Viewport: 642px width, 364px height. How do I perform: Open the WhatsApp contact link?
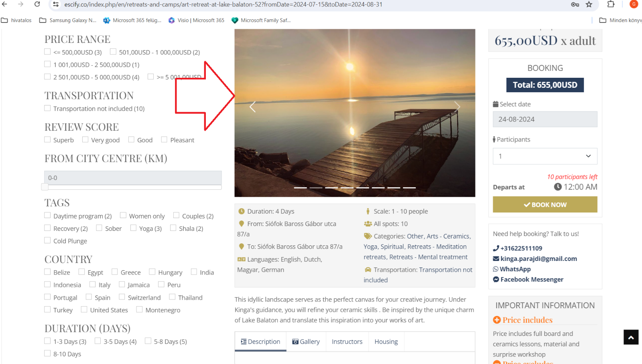point(515,269)
